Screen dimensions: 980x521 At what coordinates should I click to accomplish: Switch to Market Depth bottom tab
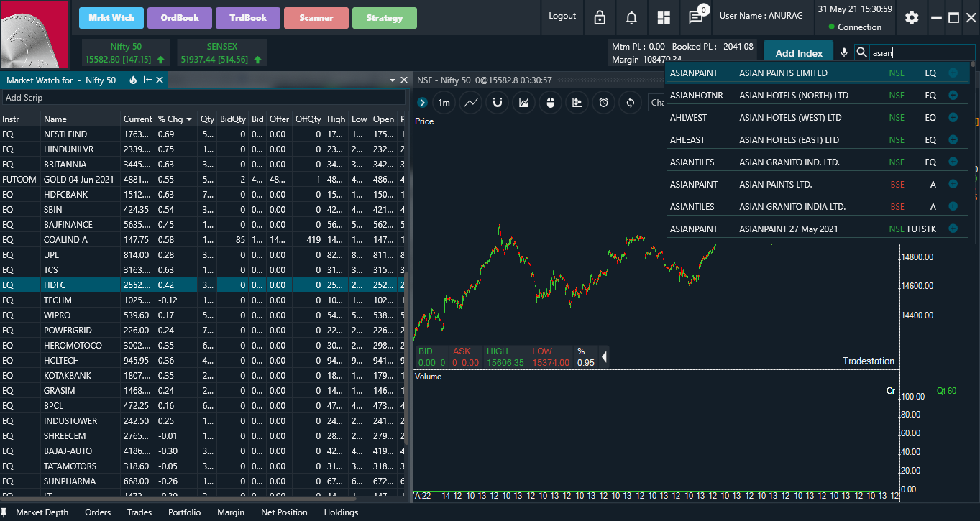42,512
